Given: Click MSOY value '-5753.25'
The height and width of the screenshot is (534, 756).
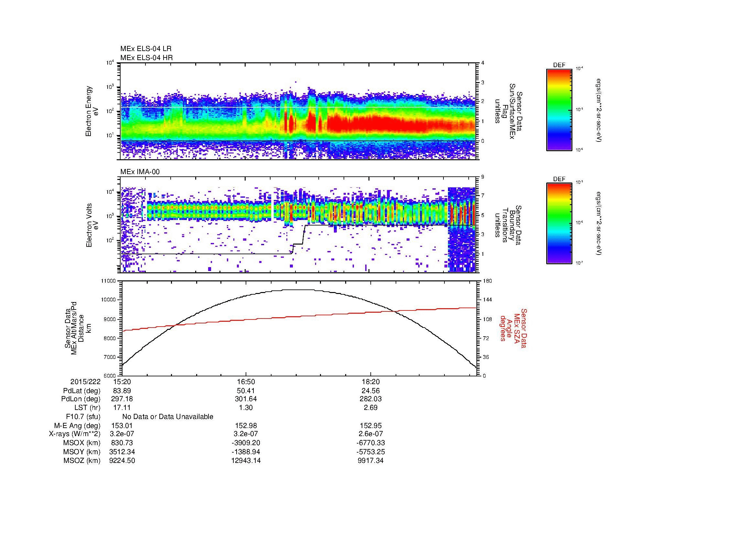Looking at the screenshot, I should click(371, 452).
